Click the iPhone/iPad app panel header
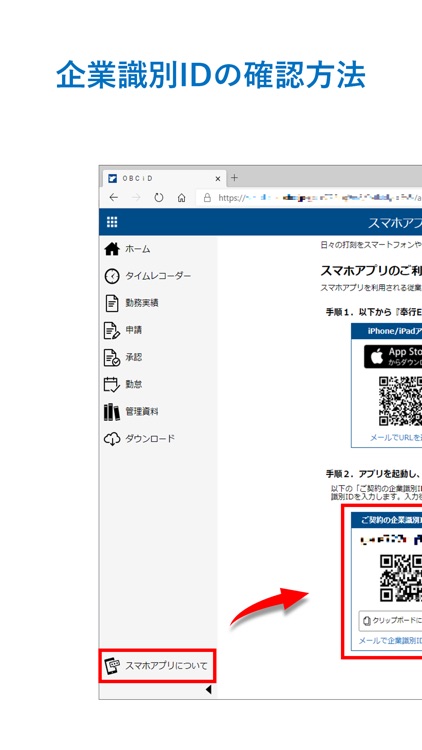 point(387,331)
